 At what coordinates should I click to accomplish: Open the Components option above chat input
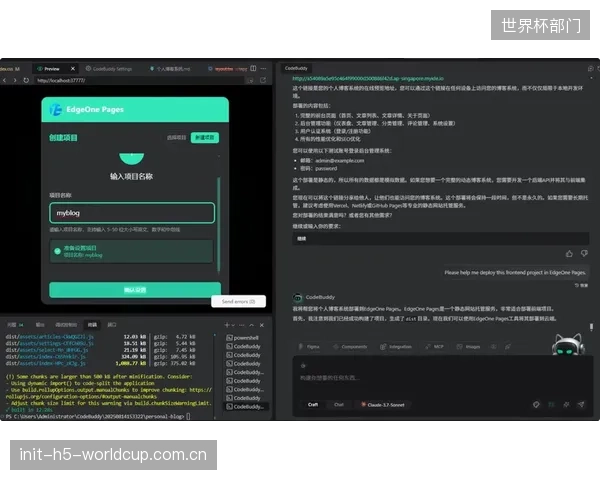[351, 347]
